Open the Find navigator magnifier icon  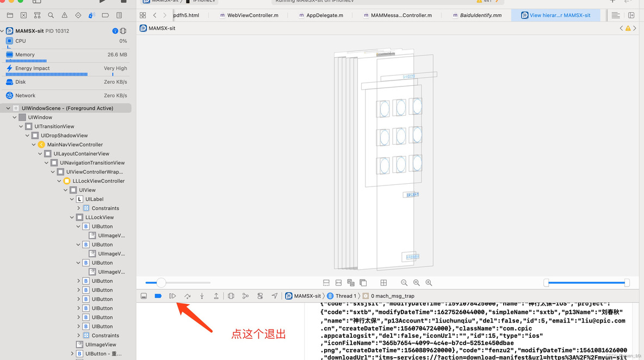(51, 15)
